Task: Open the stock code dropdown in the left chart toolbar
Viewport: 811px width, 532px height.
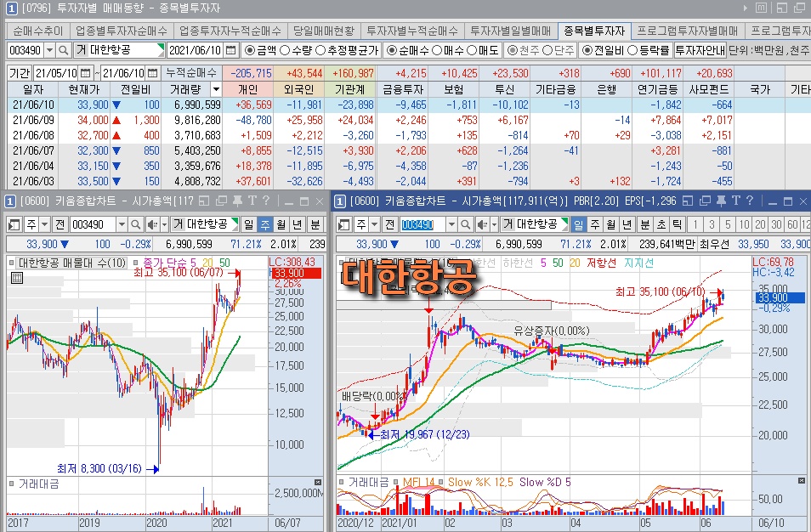Action: [122, 224]
